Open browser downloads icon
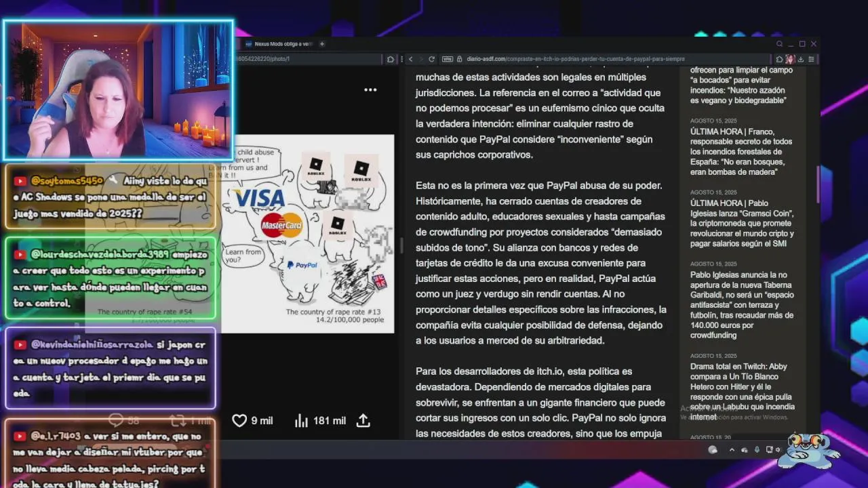 [801, 59]
